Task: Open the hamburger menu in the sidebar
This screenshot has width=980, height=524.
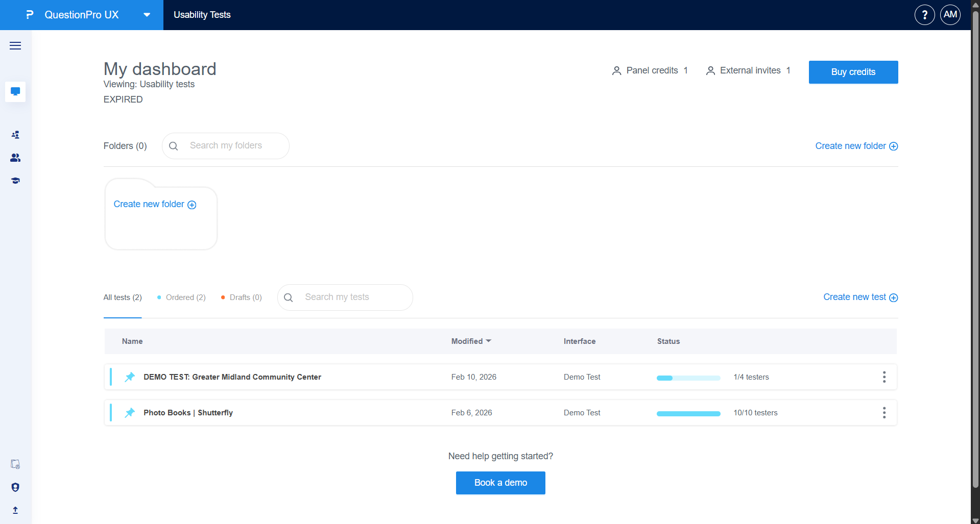Action: (x=15, y=46)
